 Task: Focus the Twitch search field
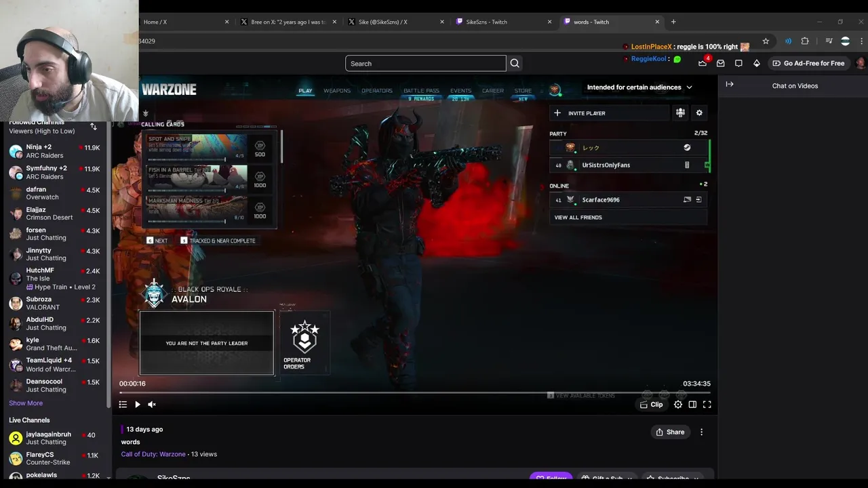[426, 63]
